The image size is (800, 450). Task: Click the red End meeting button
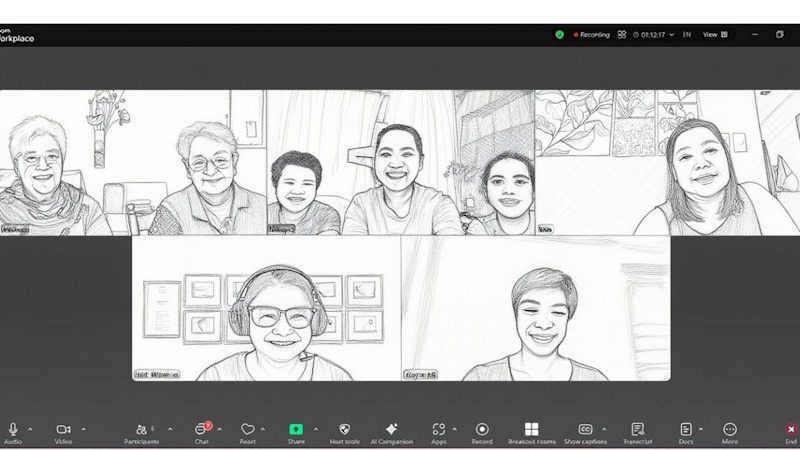click(791, 429)
